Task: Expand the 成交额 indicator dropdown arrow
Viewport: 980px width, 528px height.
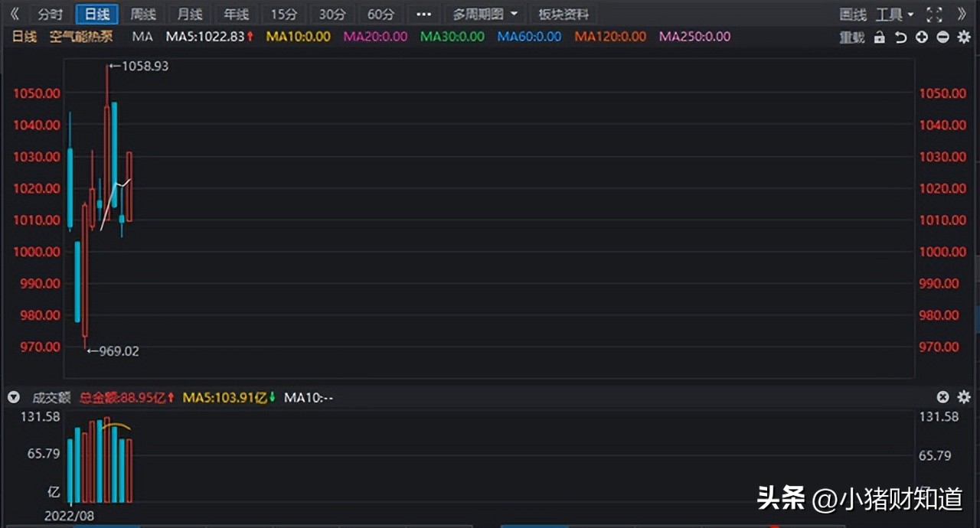Action: (13, 397)
